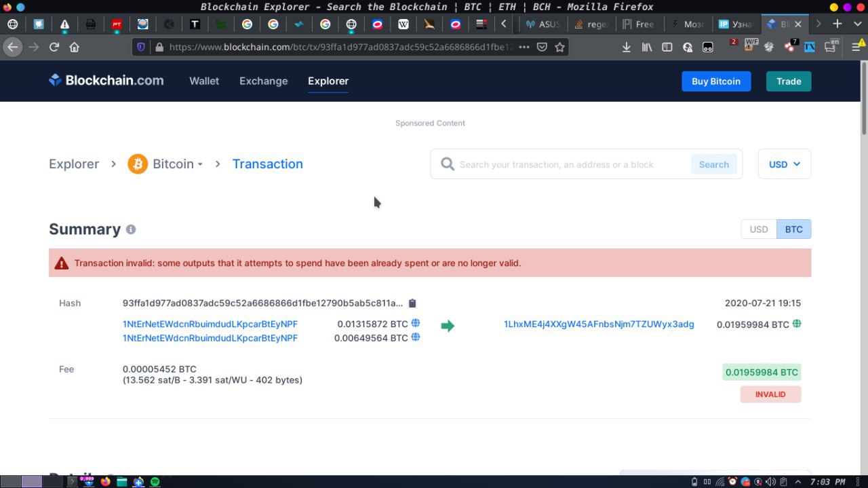Open a new browser tab
Image resolution: width=868 pixels, height=488 pixels.
[837, 24]
